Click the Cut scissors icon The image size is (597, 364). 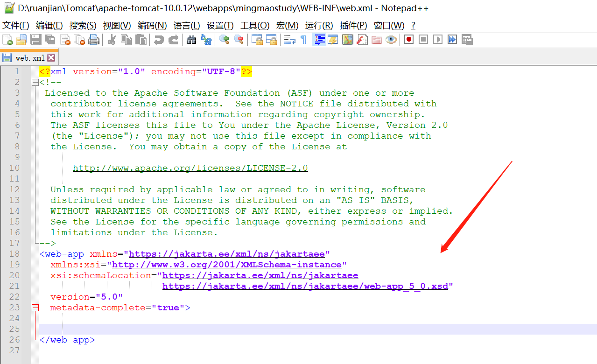coord(112,40)
